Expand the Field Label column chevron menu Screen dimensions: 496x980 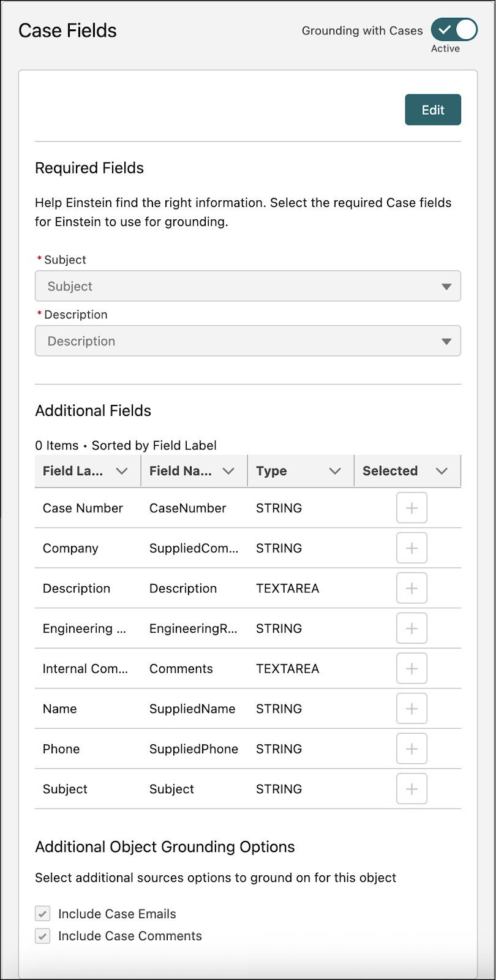tap(122, 471)
